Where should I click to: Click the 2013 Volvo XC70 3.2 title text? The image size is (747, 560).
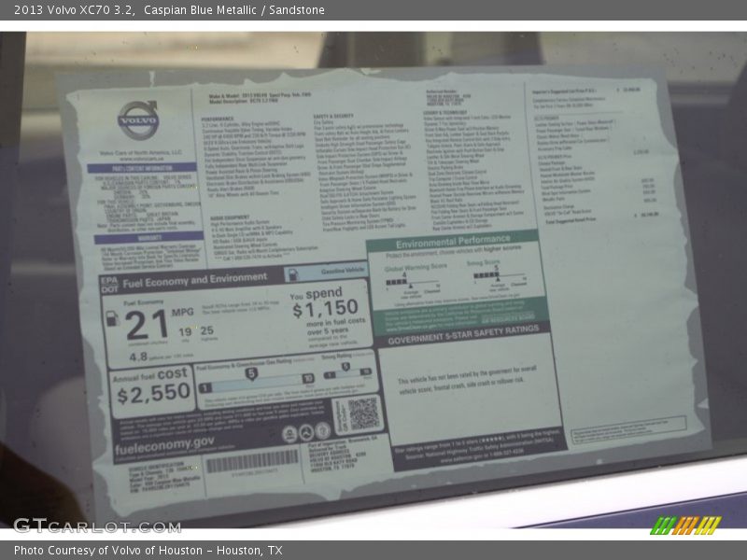coord(73,10)
